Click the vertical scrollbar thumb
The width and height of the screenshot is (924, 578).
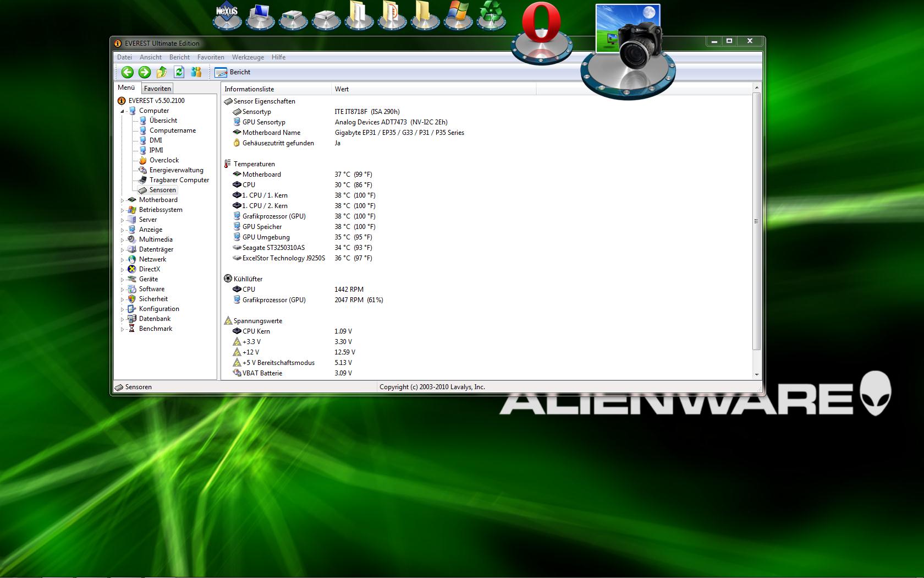tap(757, 221)
